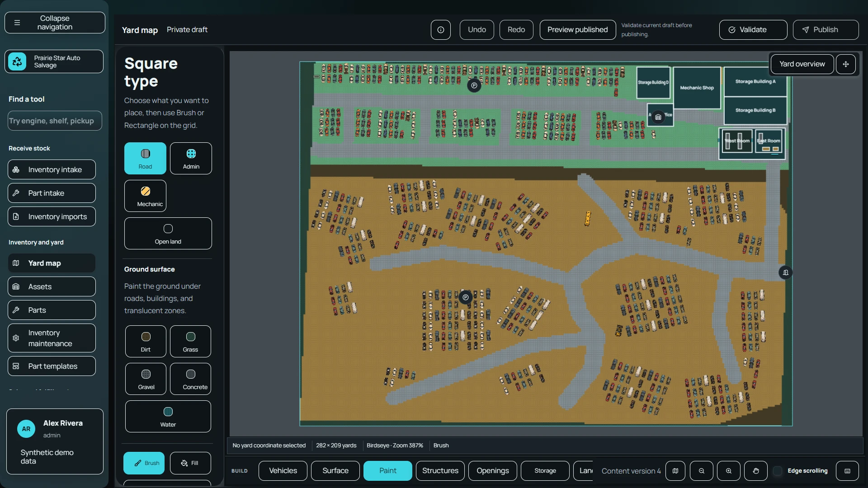The width and height of the screenshot is (868, 488).
Task: Click the Validate button
Action: 753,30
